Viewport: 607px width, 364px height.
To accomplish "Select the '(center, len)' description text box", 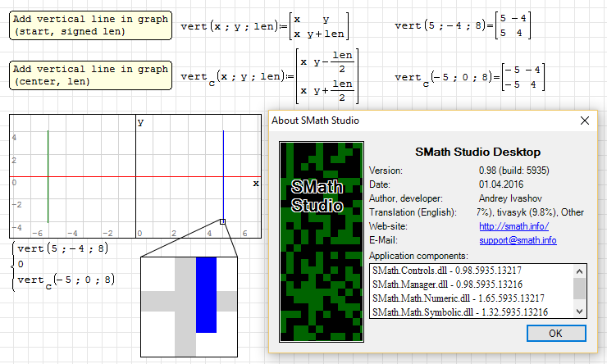I will [x=92, y=75].
